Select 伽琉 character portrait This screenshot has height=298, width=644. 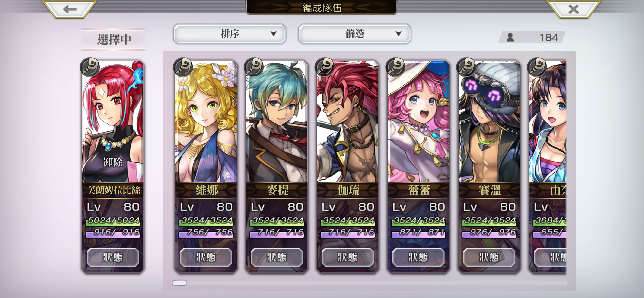click(348, 121)
